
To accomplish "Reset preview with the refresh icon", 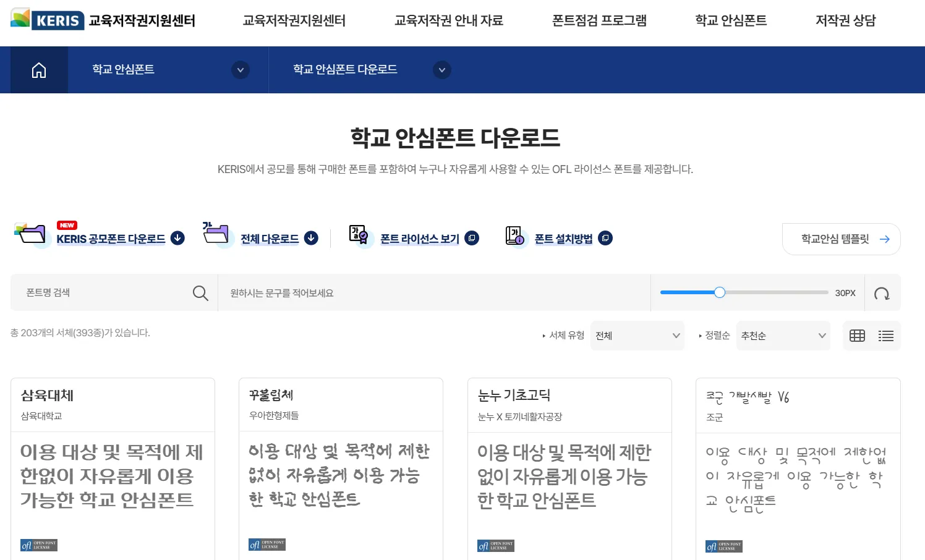I will pyautogui.click(x=882, y=294).
